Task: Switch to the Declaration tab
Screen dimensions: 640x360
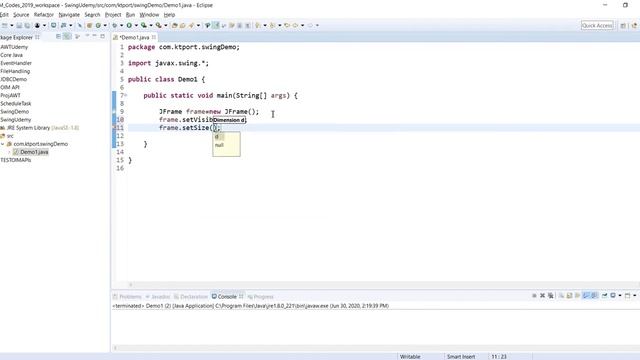Action: click(x=191, y=297)
